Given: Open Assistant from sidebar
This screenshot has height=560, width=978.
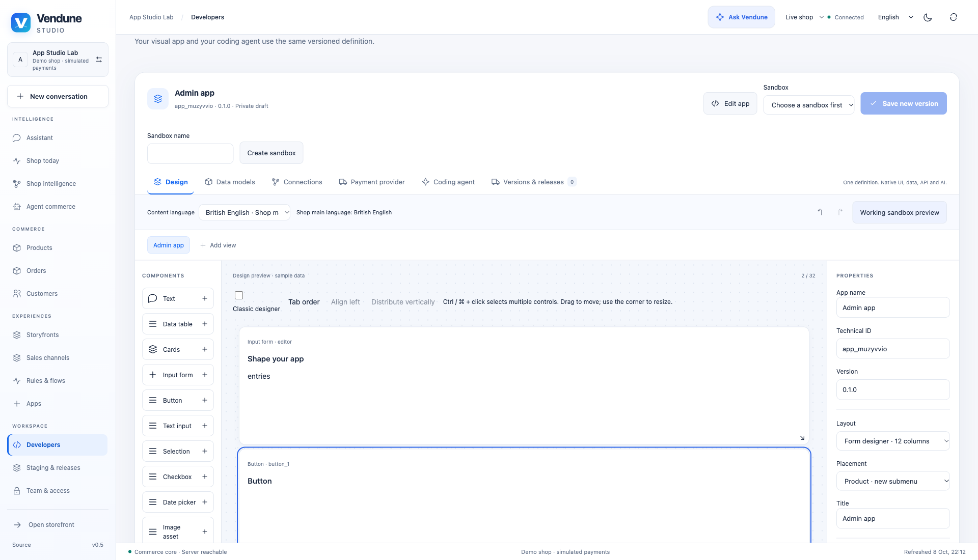Looking at the screenshot, I should pos(57,138).
